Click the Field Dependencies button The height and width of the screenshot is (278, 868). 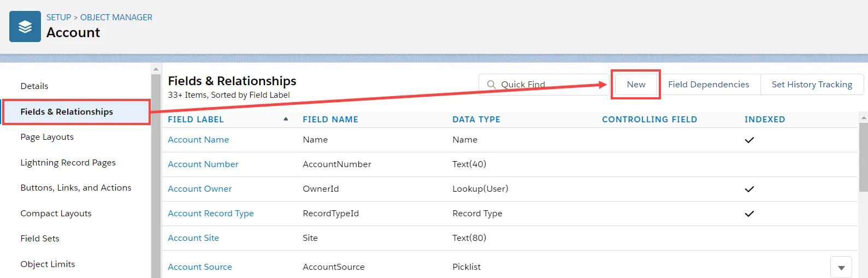point(708,85)
